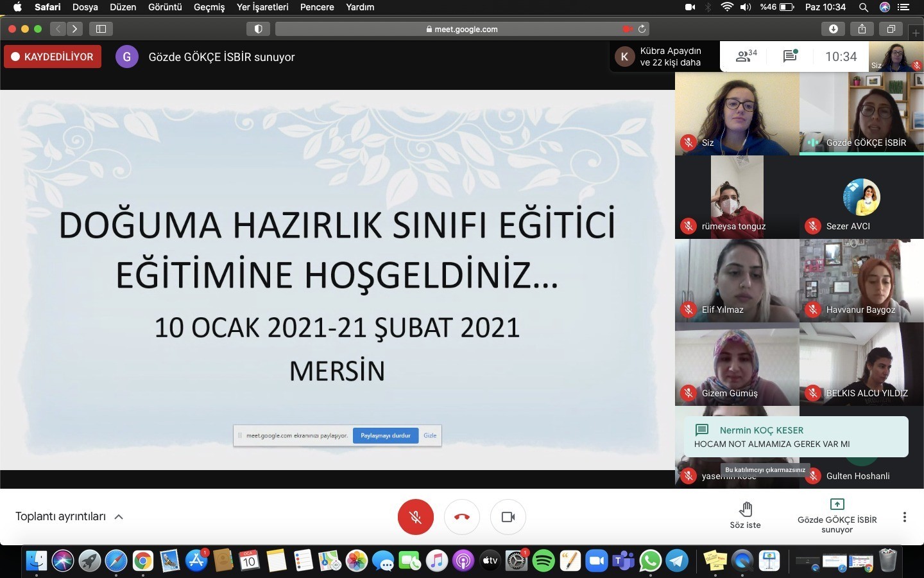Open the three-dot more options menu
The image size is (924, 578).
(904, 517)
